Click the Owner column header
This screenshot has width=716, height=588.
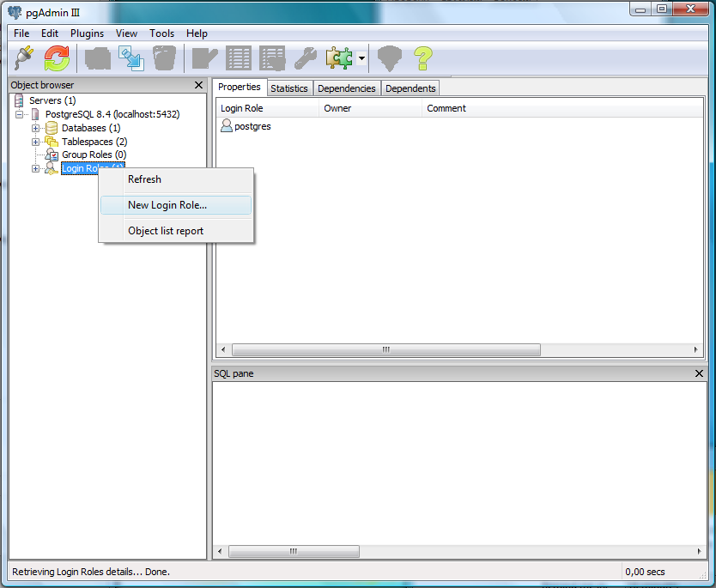pos(370,108)
